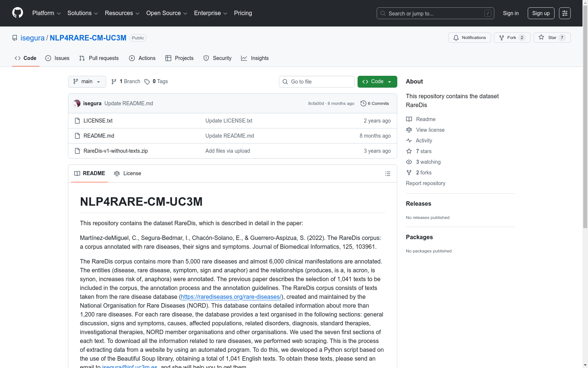Fork the repository with Fork button
This screenshot has width=588, height=368.
pos(512,38)
